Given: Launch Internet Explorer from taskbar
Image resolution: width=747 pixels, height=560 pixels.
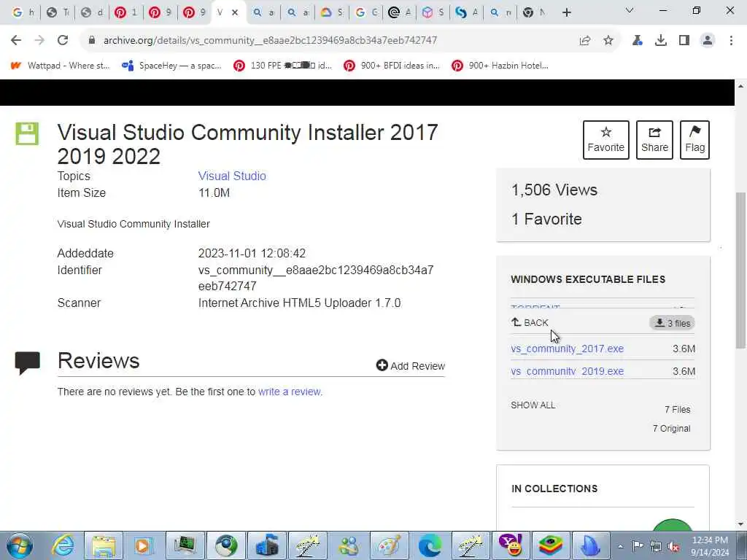Looking at the screenshot, I should click(63, 545).
